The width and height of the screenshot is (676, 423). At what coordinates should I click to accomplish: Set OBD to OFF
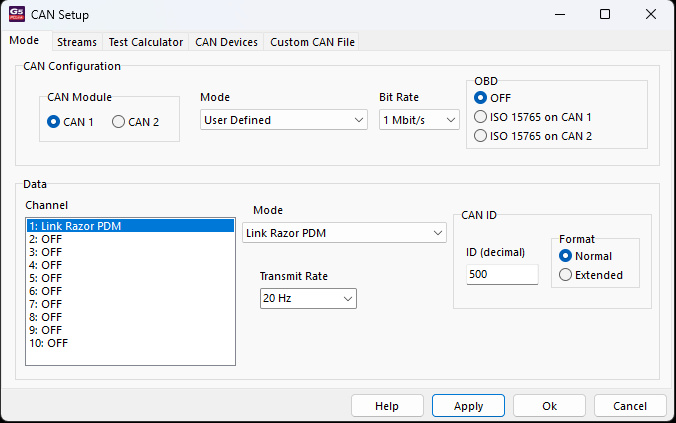[481, 98]
